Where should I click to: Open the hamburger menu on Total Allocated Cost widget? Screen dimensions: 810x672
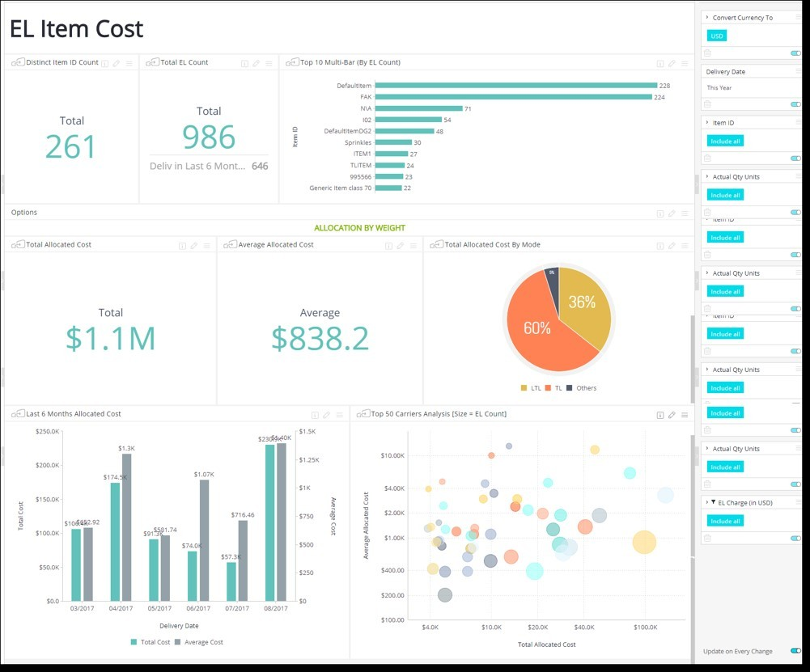point(206,245)
